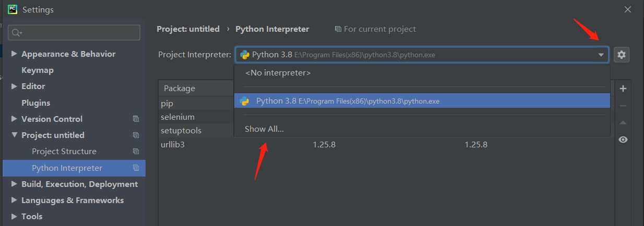Click the plus icon to install package

point(623,89)
